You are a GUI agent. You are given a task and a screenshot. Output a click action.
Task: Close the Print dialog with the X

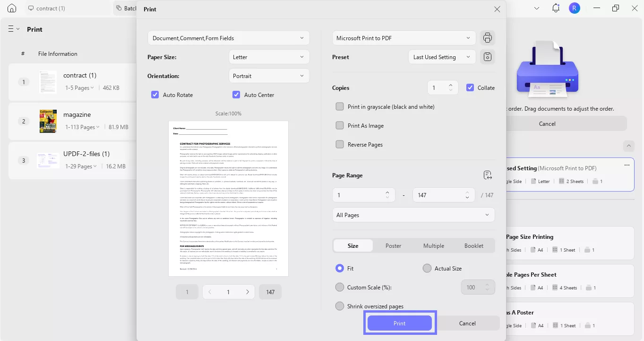tap(497, 9)
